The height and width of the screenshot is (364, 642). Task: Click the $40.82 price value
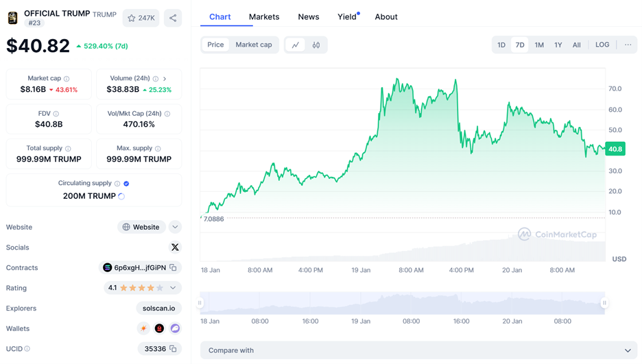click(38, 45)
